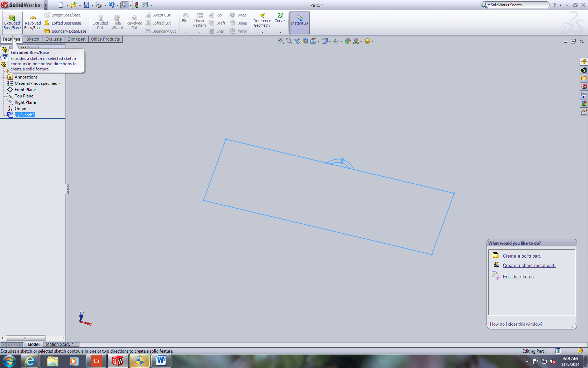Select the Mirror tool

238,31
